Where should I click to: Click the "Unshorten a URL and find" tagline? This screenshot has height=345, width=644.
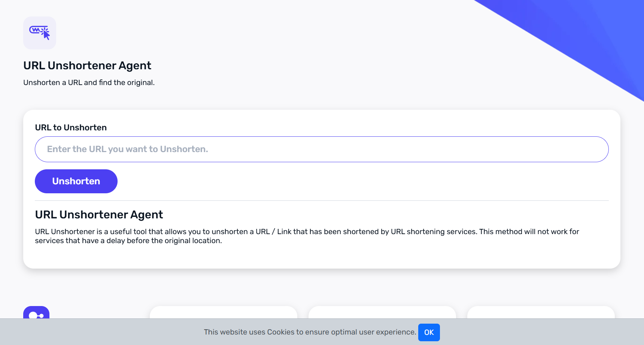point(89,82)
